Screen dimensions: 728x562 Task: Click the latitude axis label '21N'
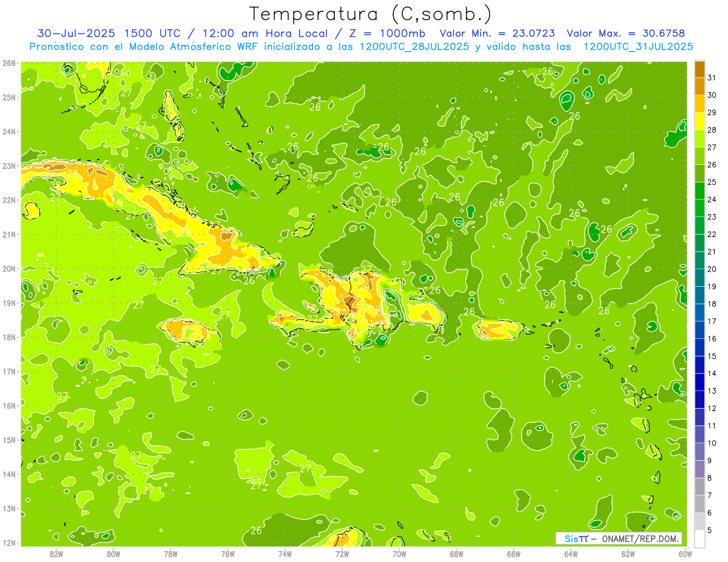(8, 234)
